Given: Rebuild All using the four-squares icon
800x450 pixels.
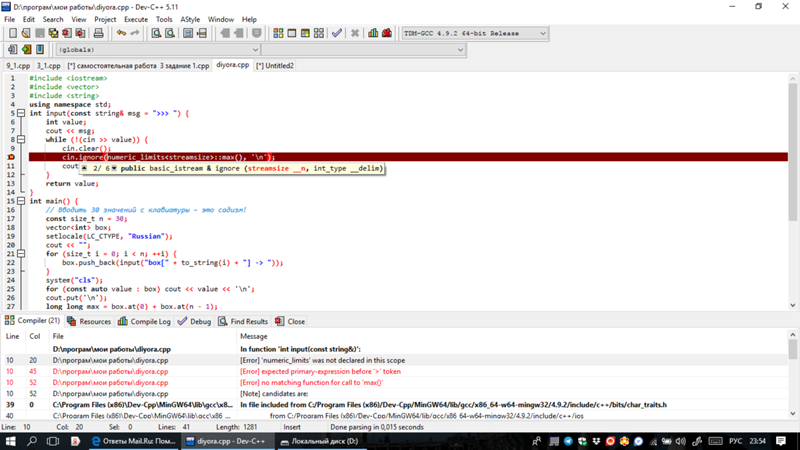Looking at the screenshot, I should 319,33.
